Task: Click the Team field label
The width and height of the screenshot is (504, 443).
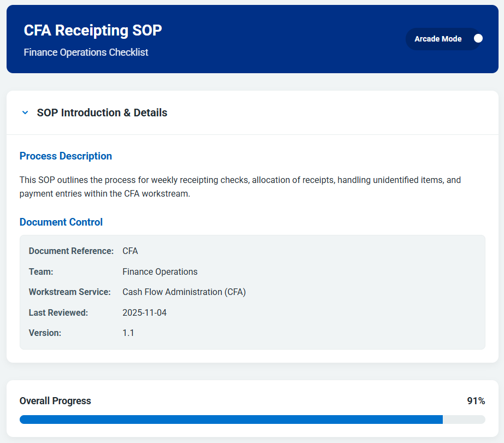Action: 41,272
